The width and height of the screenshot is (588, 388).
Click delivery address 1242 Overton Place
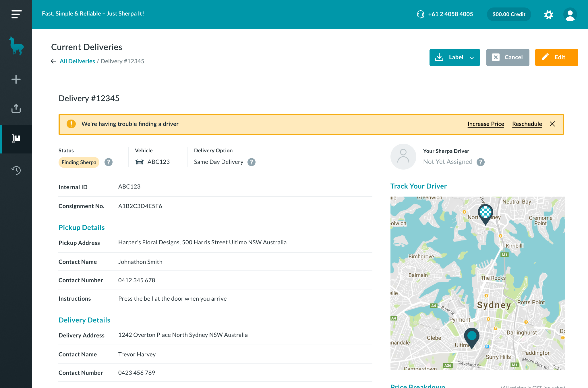[x=183, y=335]
